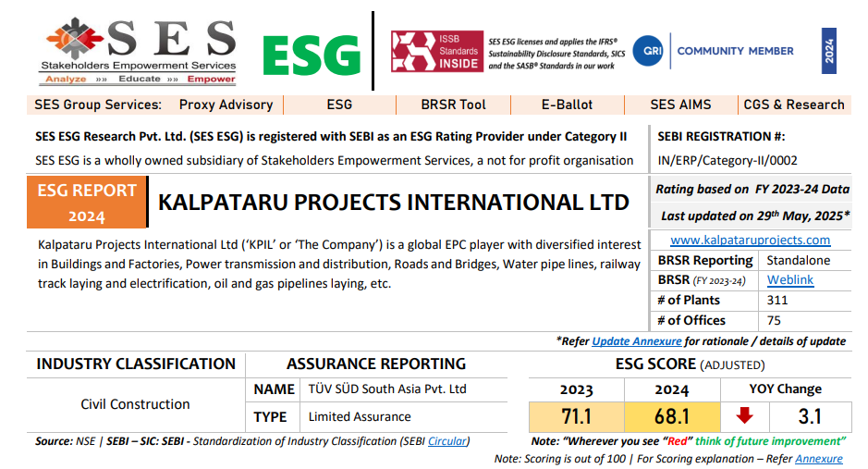Screen dimensions: 868x469
Task: Select SES AIMS in services bar
Action: pos(680,105)
